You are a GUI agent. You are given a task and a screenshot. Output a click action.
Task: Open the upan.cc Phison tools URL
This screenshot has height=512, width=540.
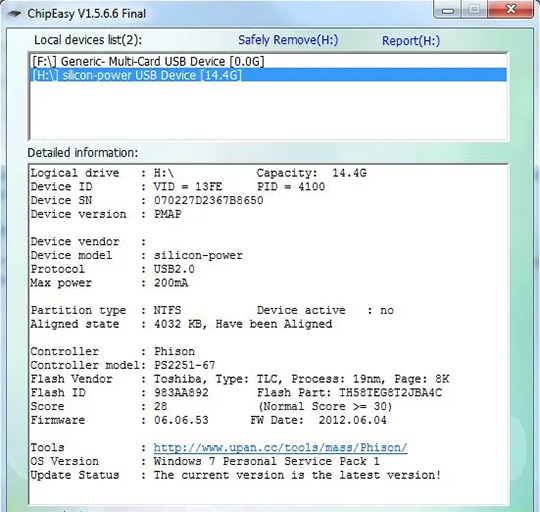click(x=280, y=448)
